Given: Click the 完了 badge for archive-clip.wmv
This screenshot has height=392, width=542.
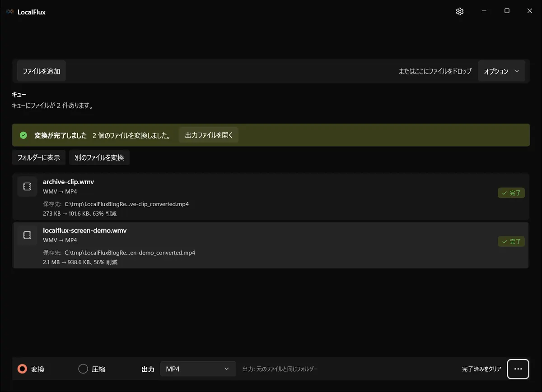Looking at the screenshot, I should click(511, 193).
